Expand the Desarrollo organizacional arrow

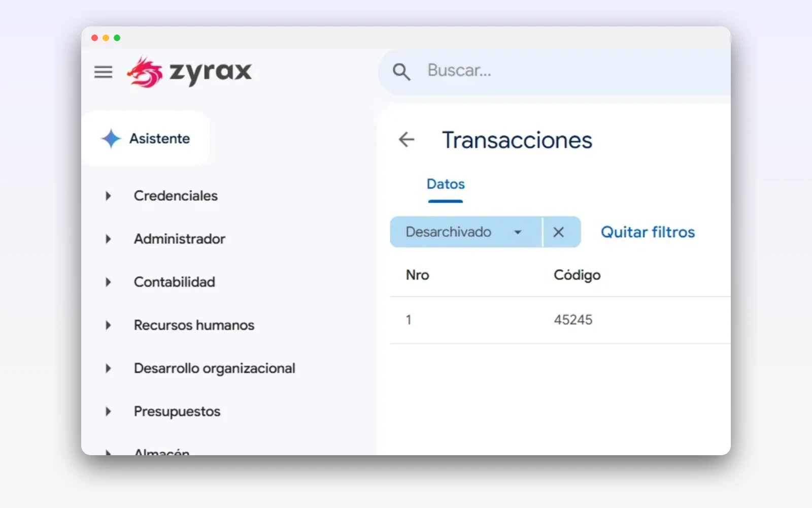coord(108,368)
